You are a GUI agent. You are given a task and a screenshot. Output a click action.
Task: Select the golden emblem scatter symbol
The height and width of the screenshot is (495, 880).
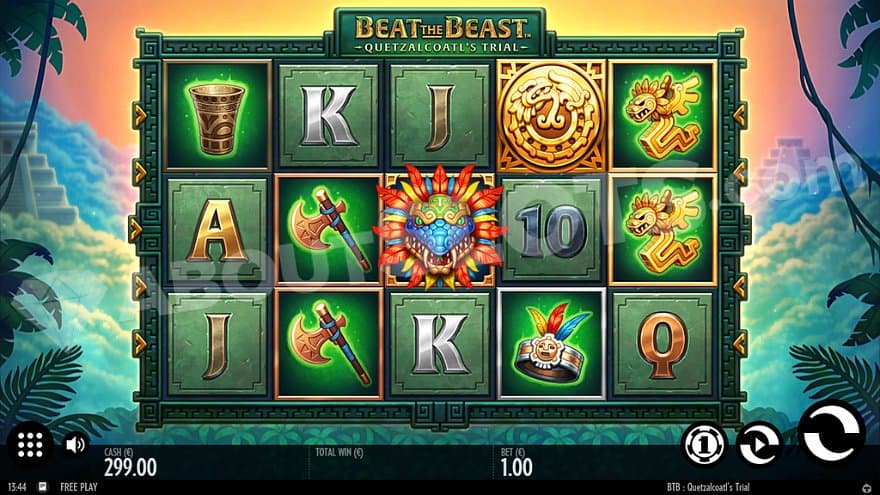click(552, 116)
